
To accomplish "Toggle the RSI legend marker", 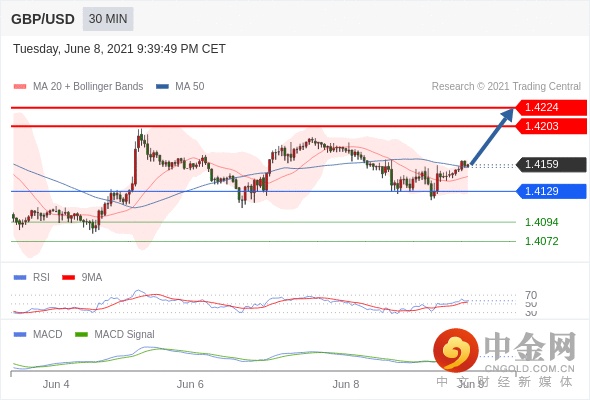I will 20,278.
